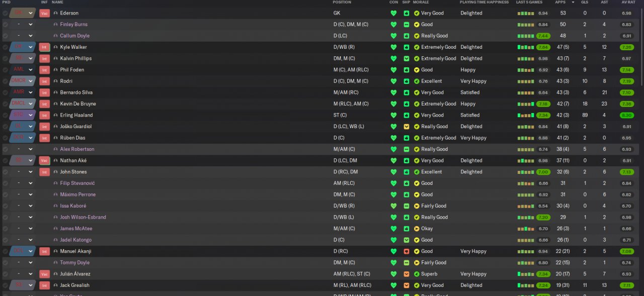Sort by the NAME column header
The image size is (644, 296).
point(57,3)
